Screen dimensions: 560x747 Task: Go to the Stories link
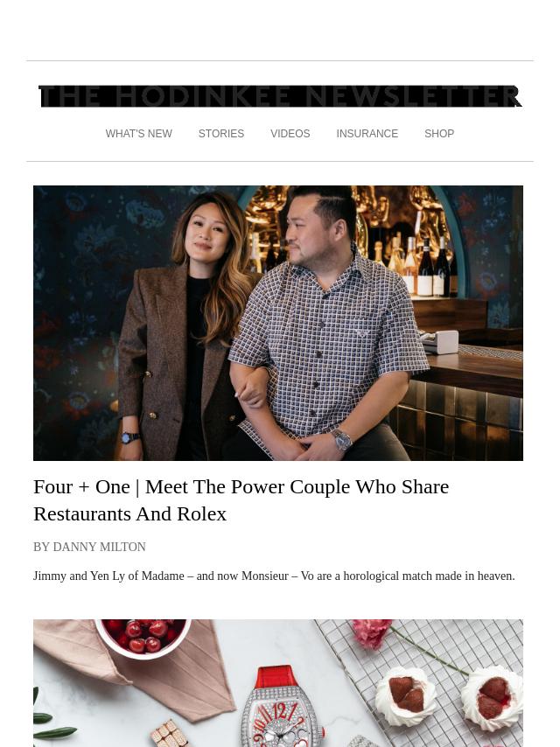point(221,134)
